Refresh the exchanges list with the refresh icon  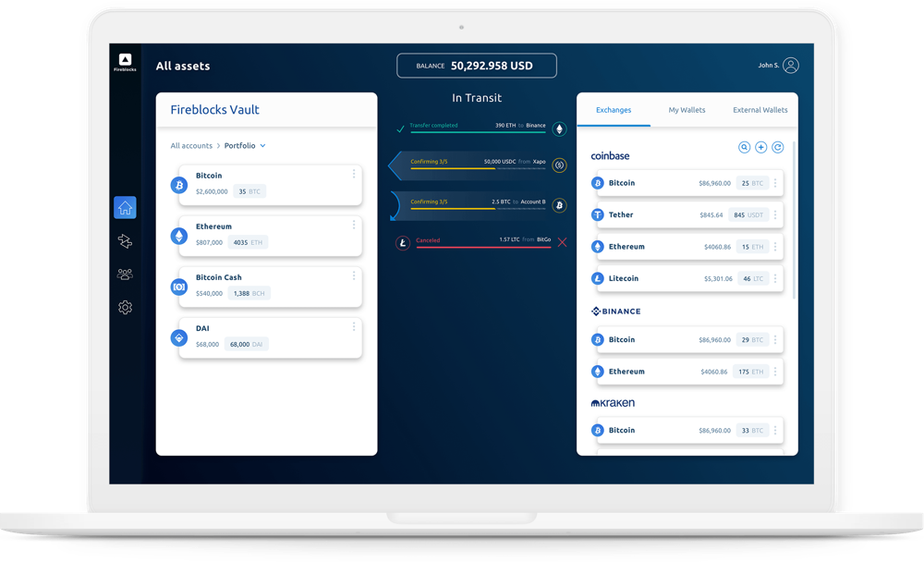pyautogui.click(x=778, y=147)
